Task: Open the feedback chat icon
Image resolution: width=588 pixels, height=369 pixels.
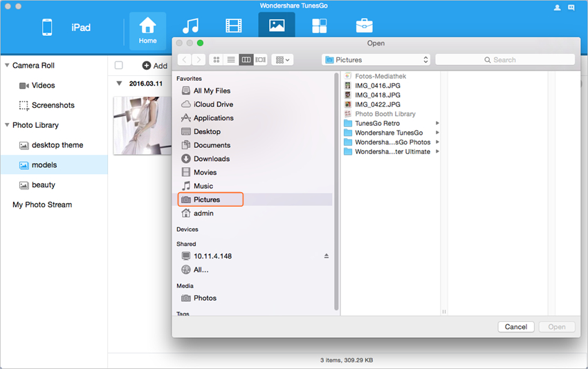Action: [571, 8]
